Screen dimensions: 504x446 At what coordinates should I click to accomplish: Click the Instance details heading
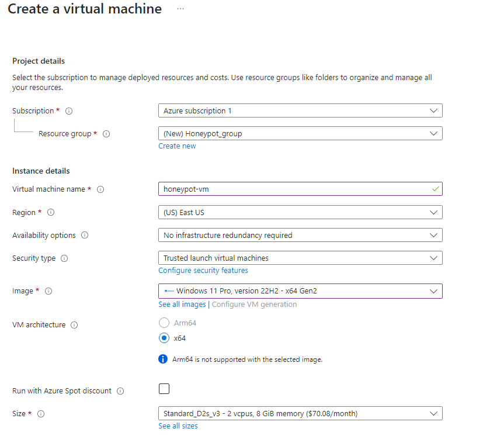point(41,171)
